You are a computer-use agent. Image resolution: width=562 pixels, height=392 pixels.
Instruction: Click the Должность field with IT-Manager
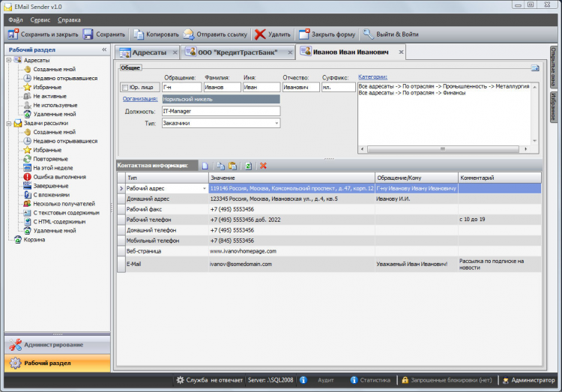coord(220,111)
